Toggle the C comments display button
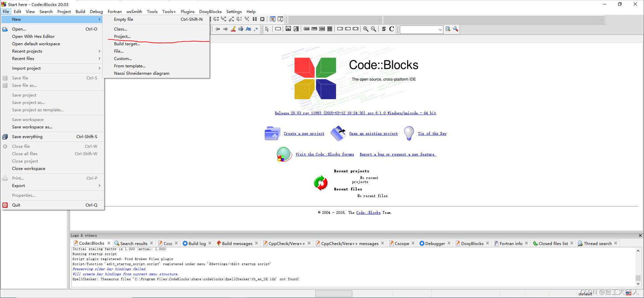Screen dimensions: 644x298 coord(391,29)
